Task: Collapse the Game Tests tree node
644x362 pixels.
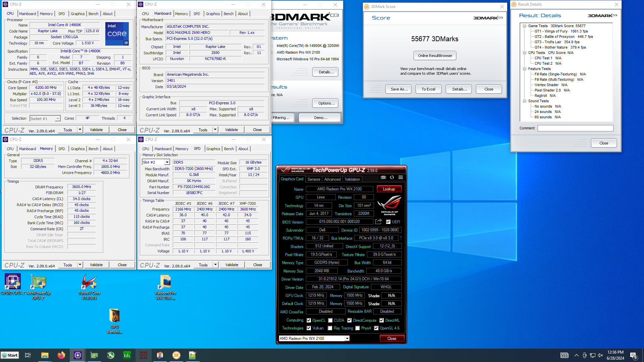Action: [524, 26]
